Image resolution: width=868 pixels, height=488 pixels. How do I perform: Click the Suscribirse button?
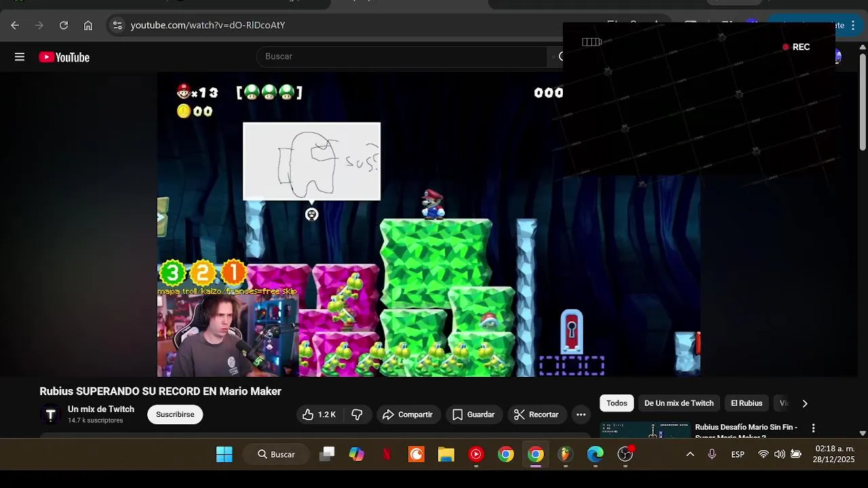pyautogui.click(x=175, y=415)
